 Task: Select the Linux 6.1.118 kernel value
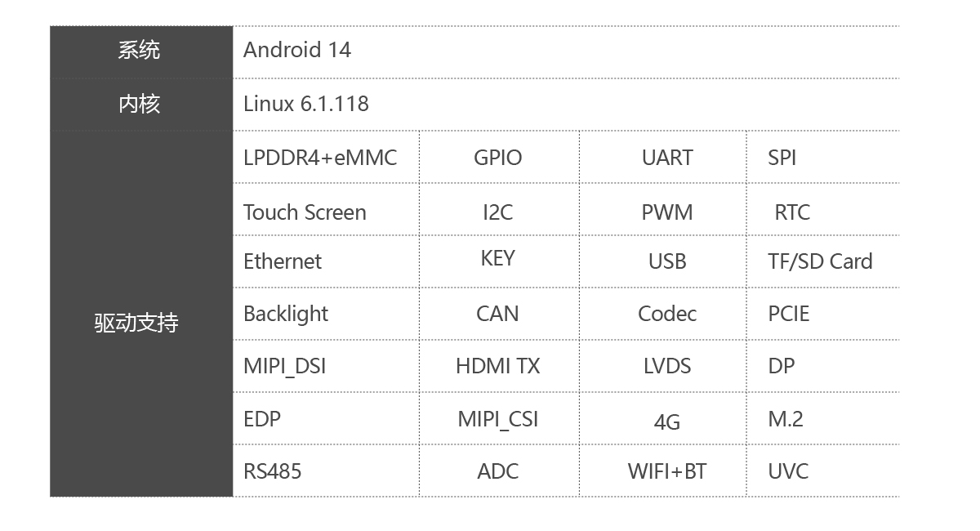click(306, 105)
